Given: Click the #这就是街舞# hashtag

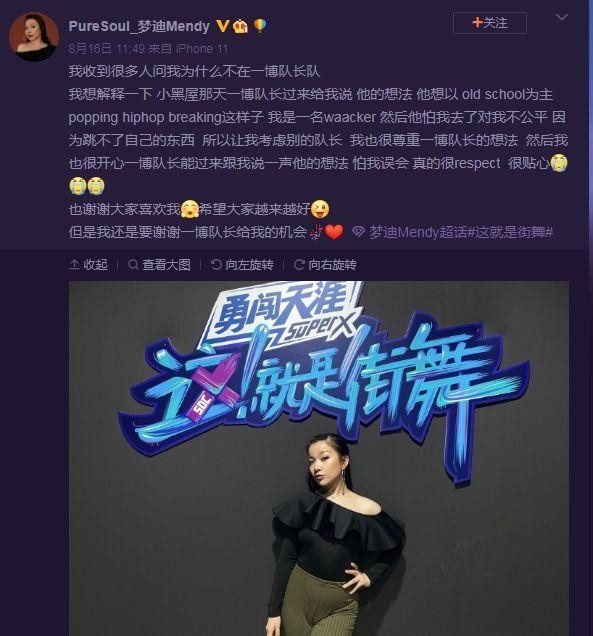Looking at the screenshot, I should (511, 232).
